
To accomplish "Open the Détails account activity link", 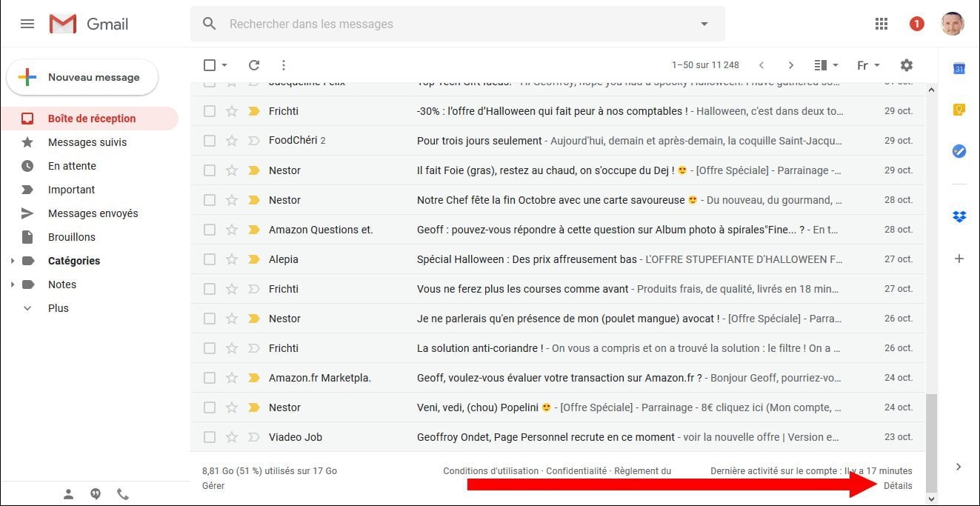I will point(898,486).
